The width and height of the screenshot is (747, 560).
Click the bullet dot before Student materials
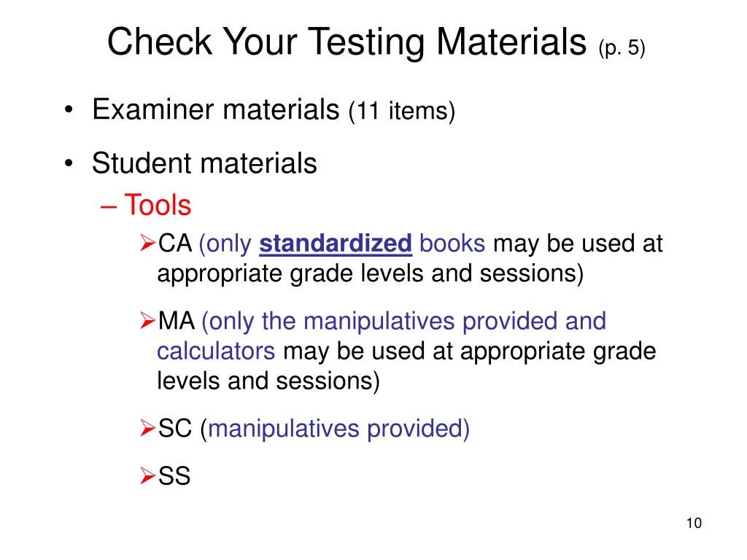point(69,163)
